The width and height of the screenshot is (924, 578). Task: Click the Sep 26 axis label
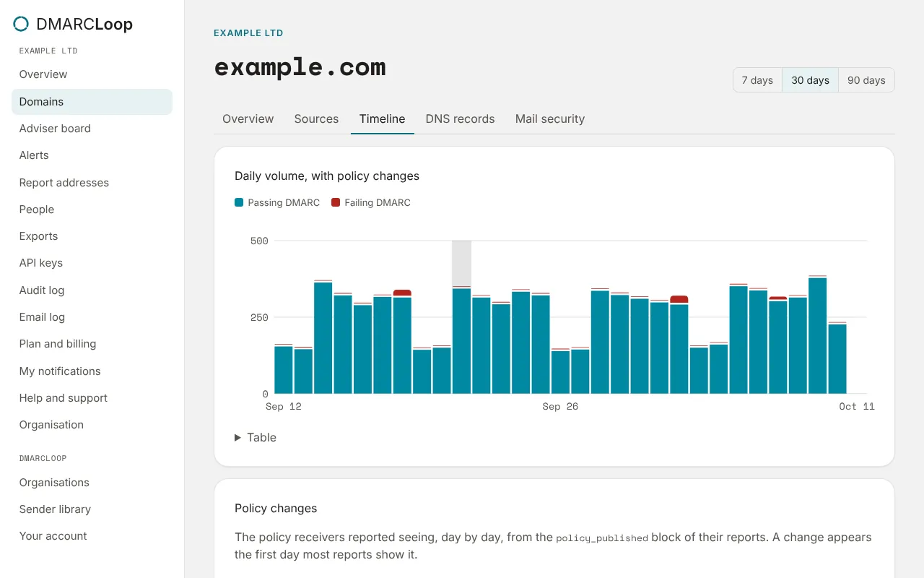coord(560,407)
